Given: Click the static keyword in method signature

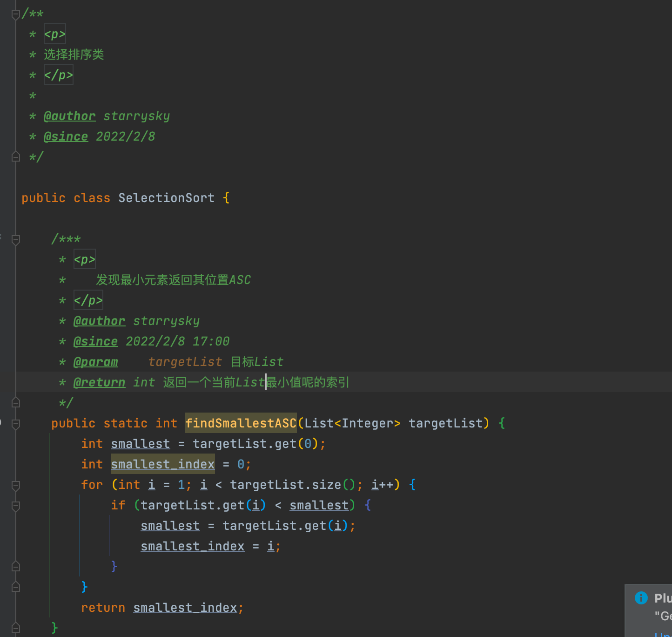Looking at the screenshot, I should (x=125, y=423).
